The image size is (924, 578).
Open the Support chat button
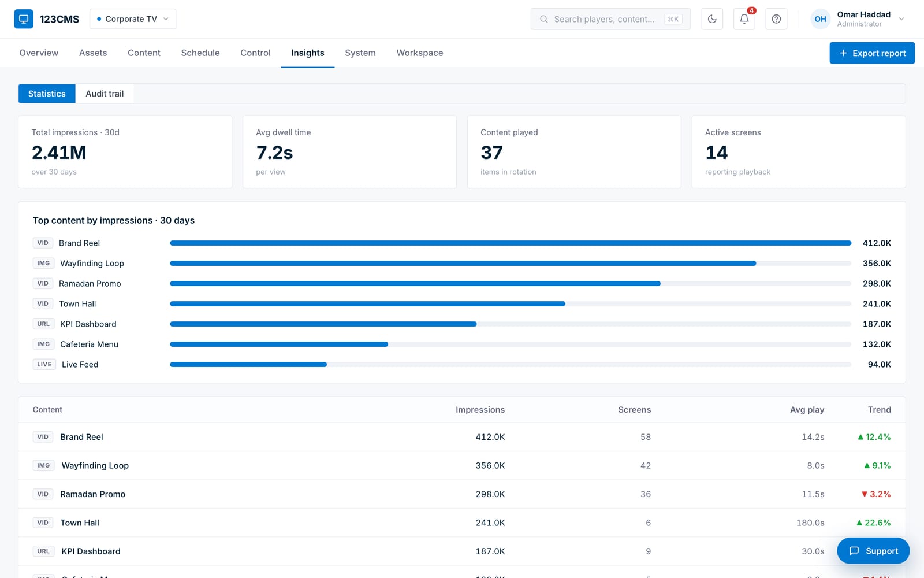[873, 551]
